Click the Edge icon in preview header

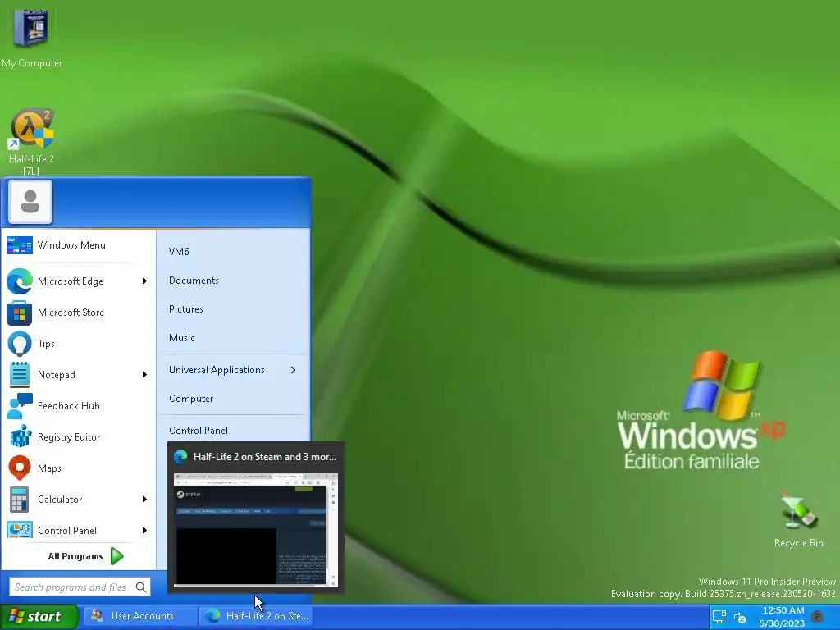(180, 456)
